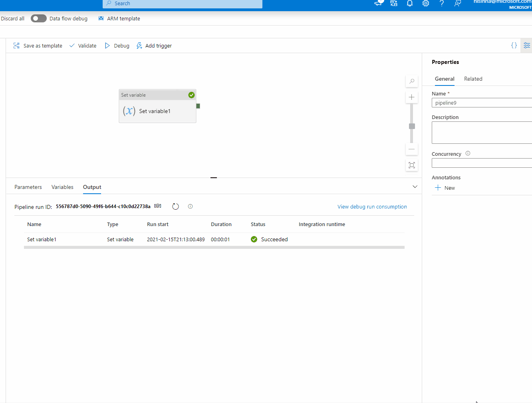Click the pipeline run ID value
532x403 pixels.
coord(103,206)
